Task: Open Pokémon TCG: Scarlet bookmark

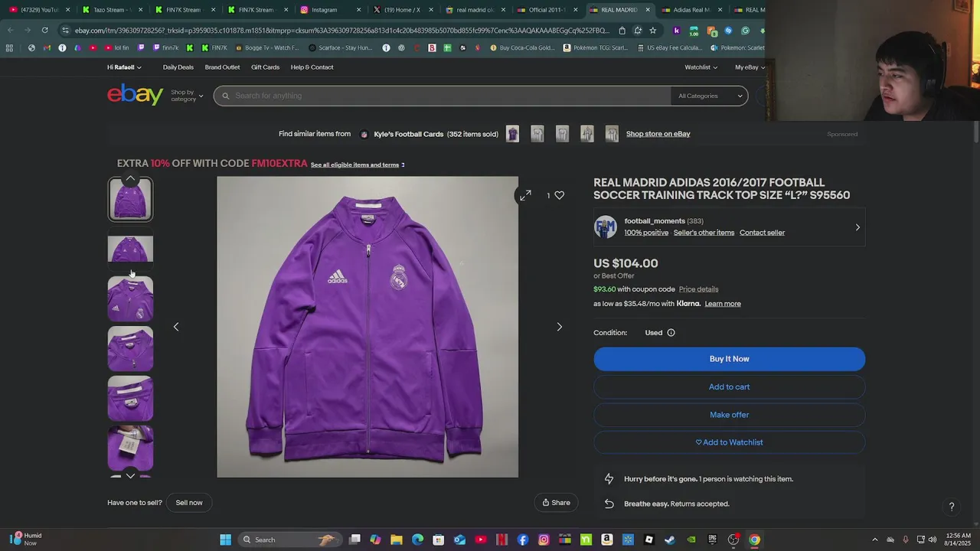Action: [x=595, y=47]
